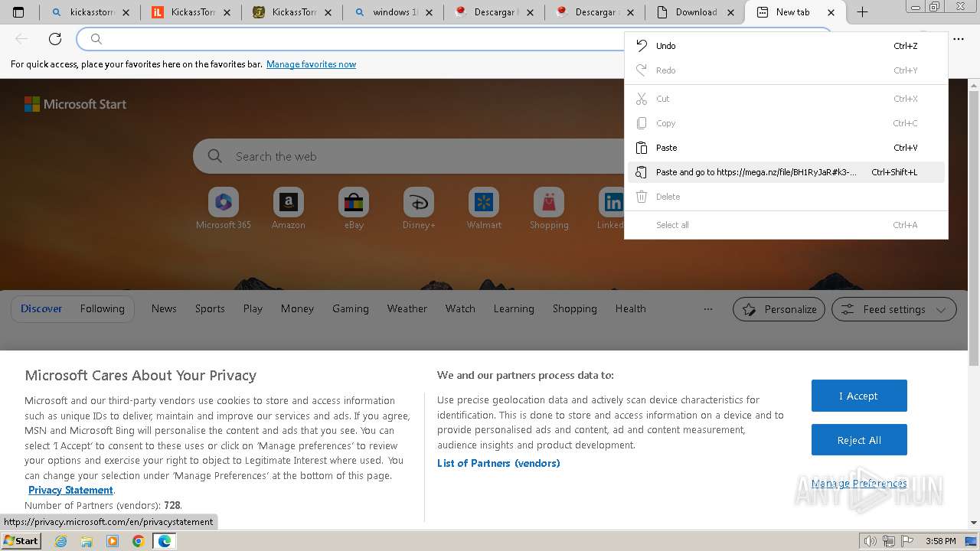
Task: Click the Edge taskbar icon
Action: (165, 541)
